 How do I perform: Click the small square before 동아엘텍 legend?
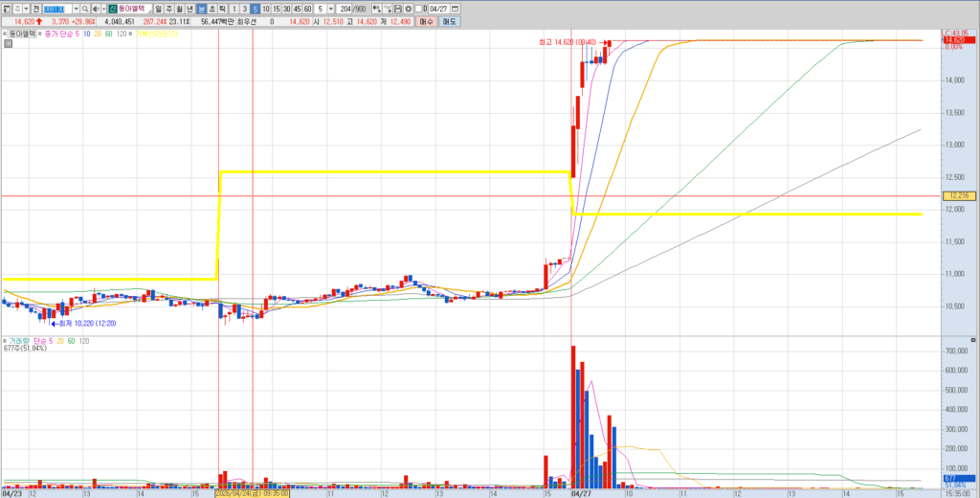coord(5,34)
